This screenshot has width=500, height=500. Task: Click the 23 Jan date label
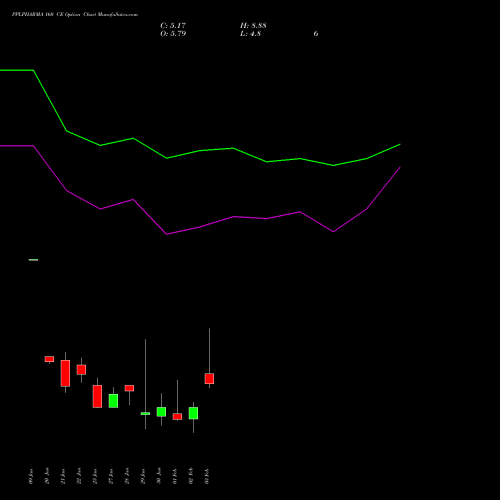95,476
